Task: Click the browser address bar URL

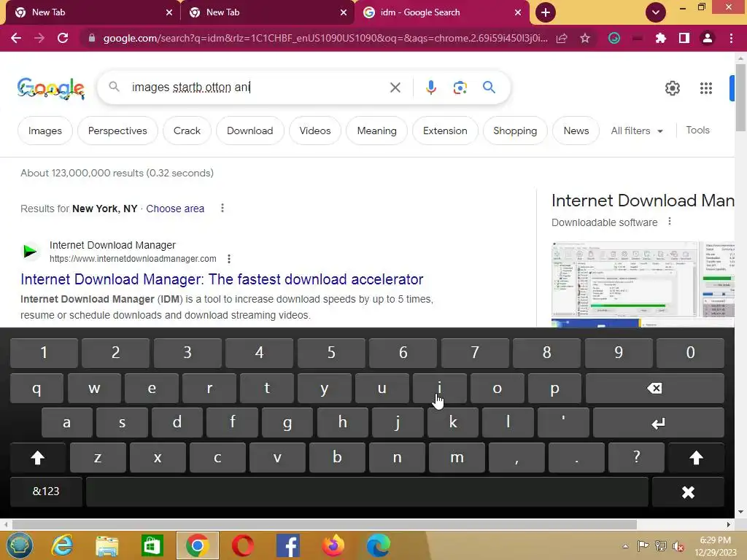Action: tap(325, 38)
